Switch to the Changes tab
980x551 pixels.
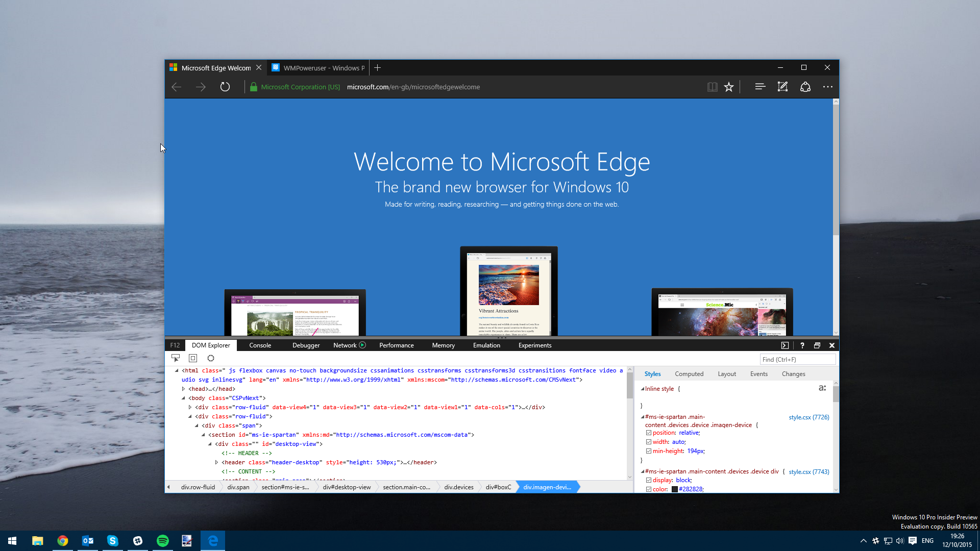point(793,374)
